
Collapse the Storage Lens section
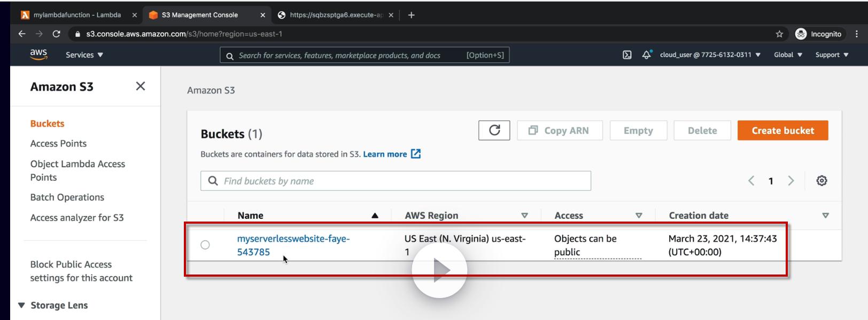click(x=22, y=306)
